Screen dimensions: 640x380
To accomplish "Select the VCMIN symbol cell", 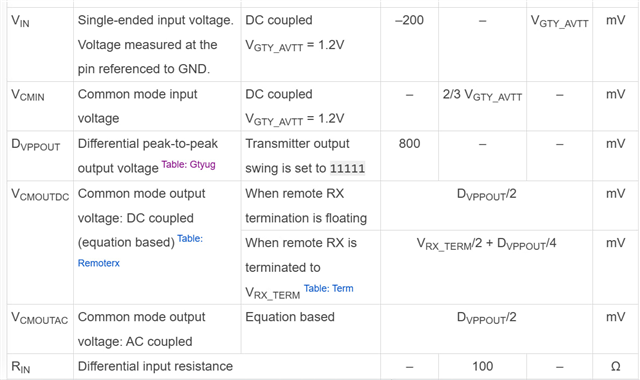I will tap(40, 106).
